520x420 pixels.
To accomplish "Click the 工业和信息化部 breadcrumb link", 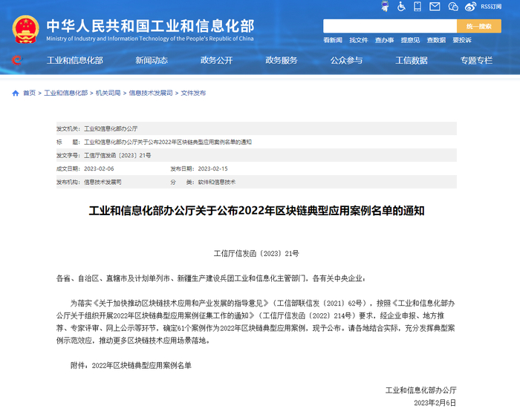I will pos(65,93).
